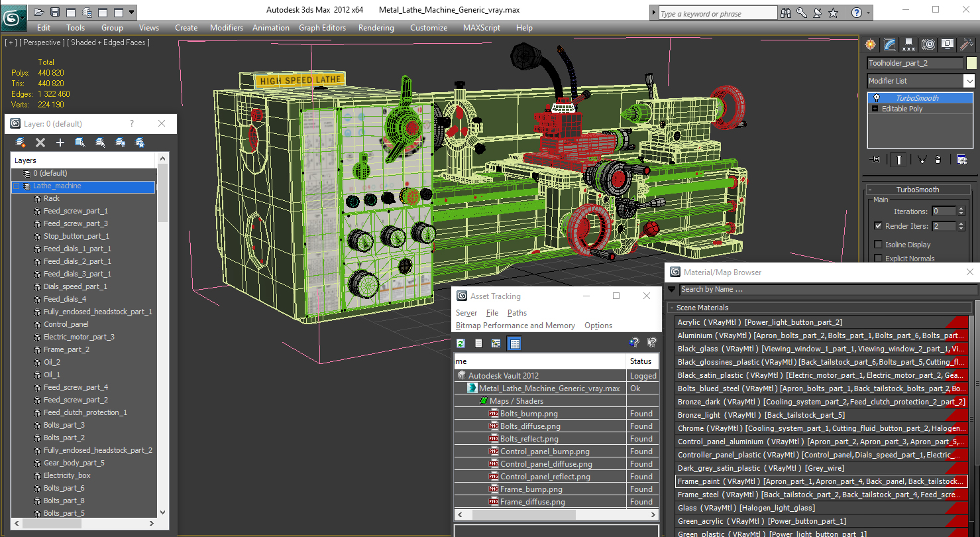This screenshot has height=537, width=980.
Task: Increase the Render Iters spinner value
Action: click(961, 223)
